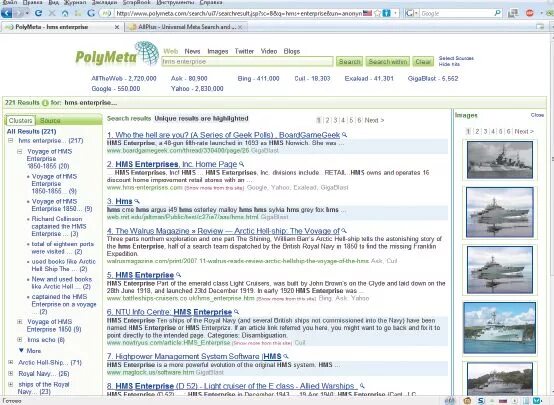Switch to the Twitter search tab
Screen dimensions: 554x405
[244, 51]
